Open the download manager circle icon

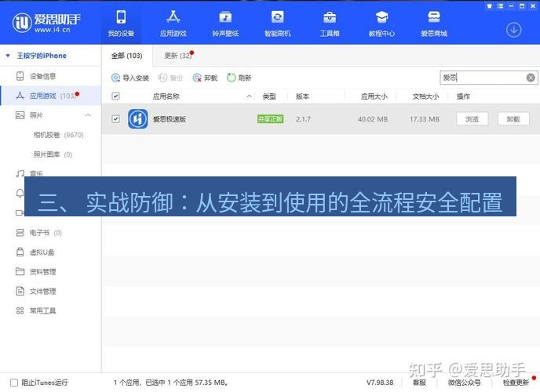click(x=513, y=30)
